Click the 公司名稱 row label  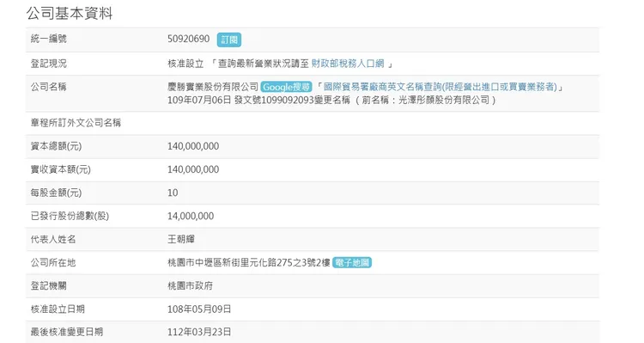click(x=48, y=87)
